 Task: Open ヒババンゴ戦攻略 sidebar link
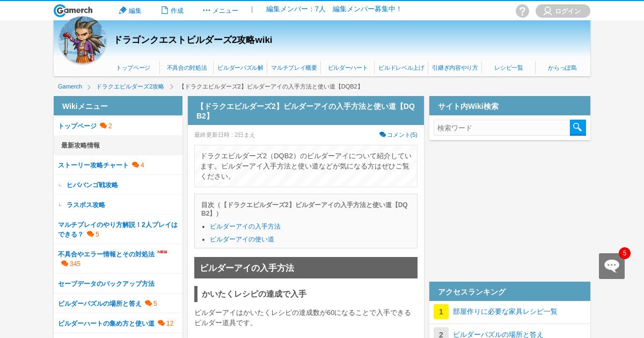pos(92,185)
